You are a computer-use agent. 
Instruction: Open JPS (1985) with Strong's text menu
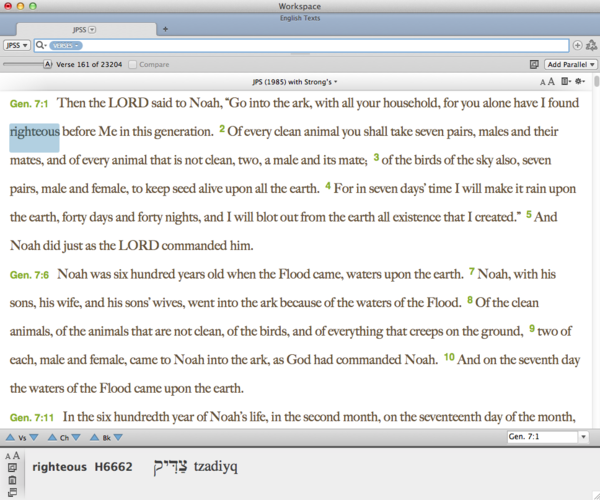pyautogui.click(x=294, y=82)
